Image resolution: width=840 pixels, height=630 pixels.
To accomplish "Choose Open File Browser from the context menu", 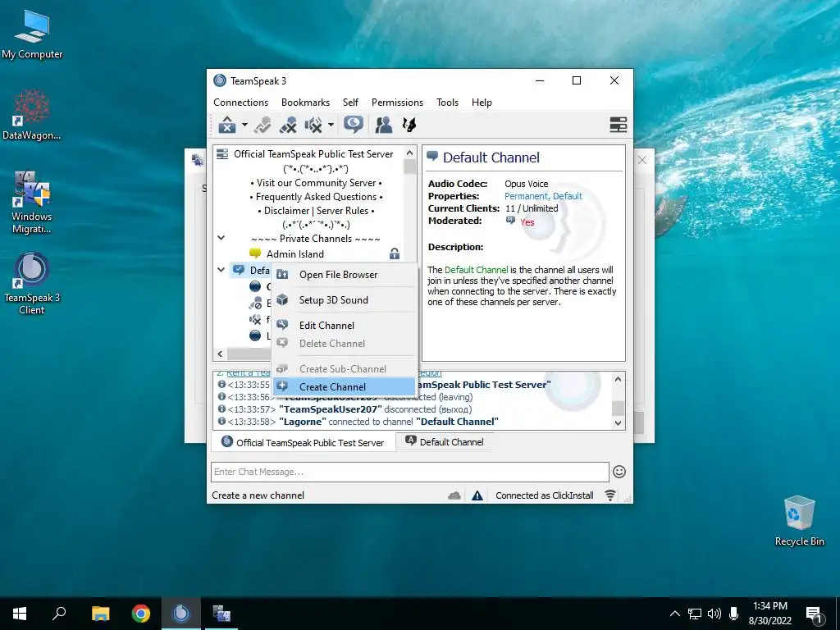I will [x=344, y=275].
